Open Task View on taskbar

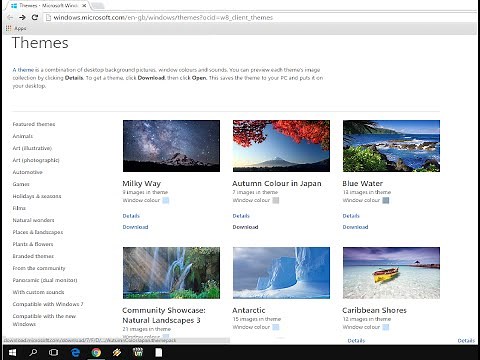[53, 352]
